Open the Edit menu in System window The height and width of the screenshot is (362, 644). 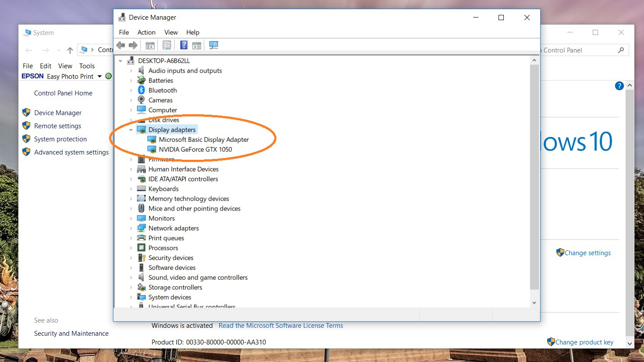click(46, 66)
